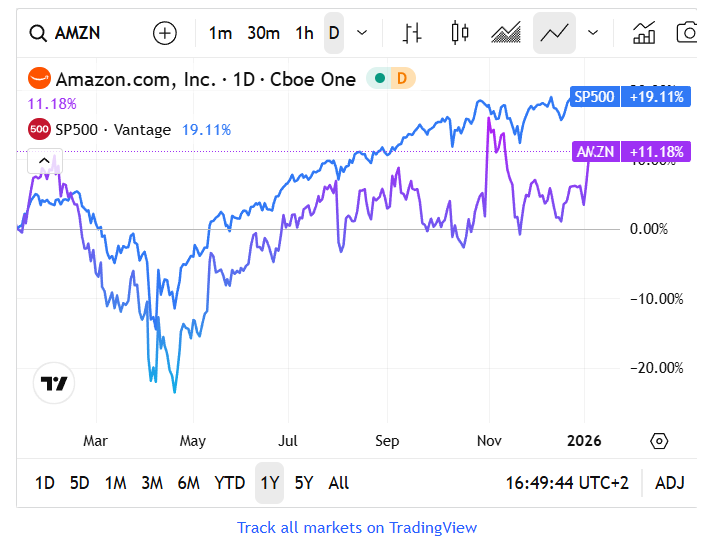Screen dimensions: 712x546
Task: Select the 1Y date range
Action: (269, 483)
